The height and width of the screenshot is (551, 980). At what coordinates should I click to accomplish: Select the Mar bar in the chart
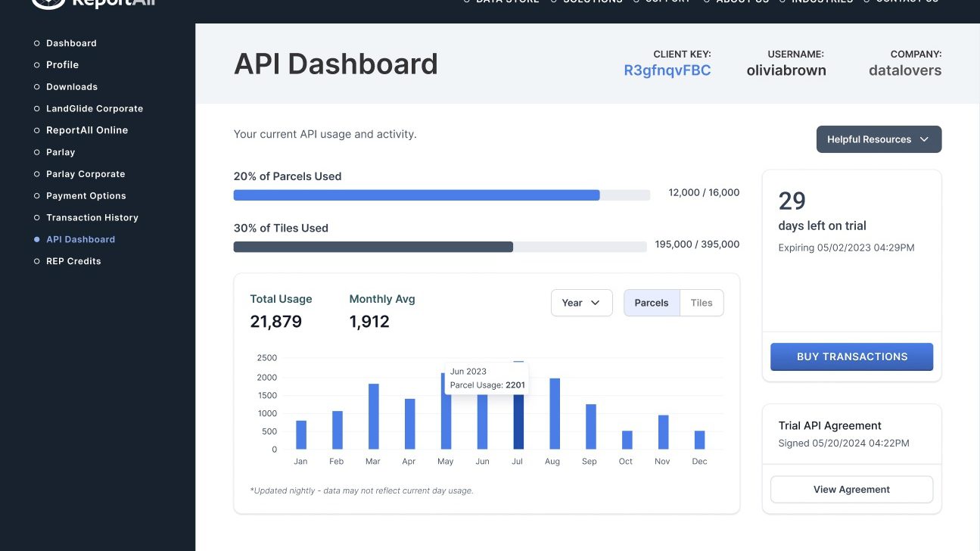(373, 416)
